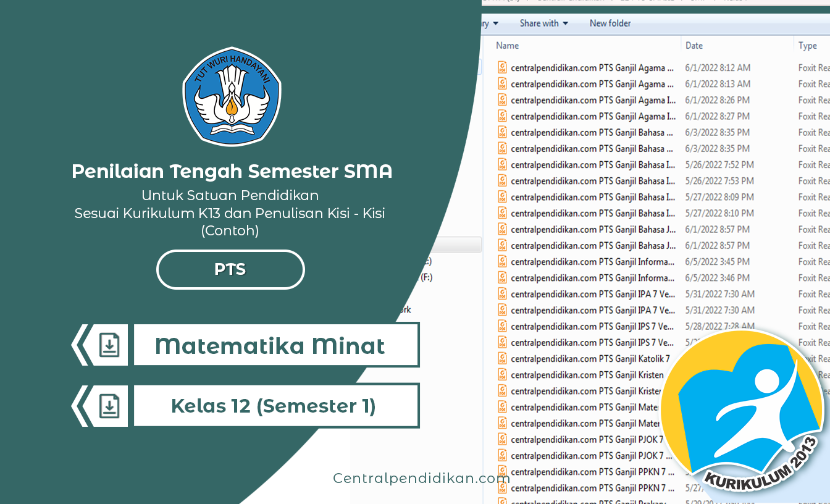Click PDF icon of Informa file dated 6/5/2022 3:45 PM
The width and height of the screenshot is (830, 504).
[503, 262]
